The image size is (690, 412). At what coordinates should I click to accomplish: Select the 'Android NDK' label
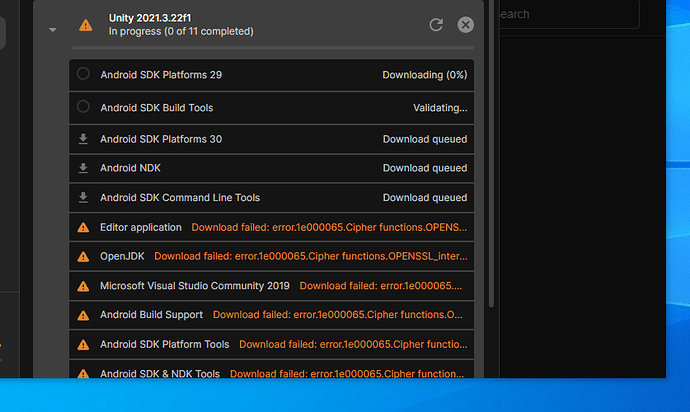click(130, 168)
